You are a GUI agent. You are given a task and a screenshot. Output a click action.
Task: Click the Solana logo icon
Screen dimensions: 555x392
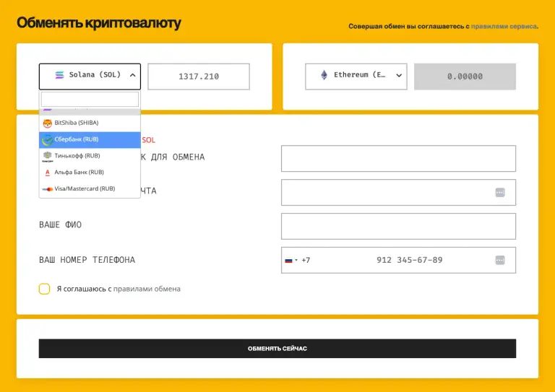(59, 75)
